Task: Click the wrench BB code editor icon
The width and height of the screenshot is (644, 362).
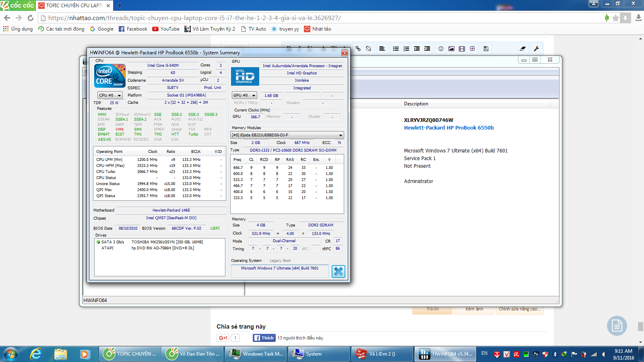Action: pyautogui.click(x=536, y=49)
